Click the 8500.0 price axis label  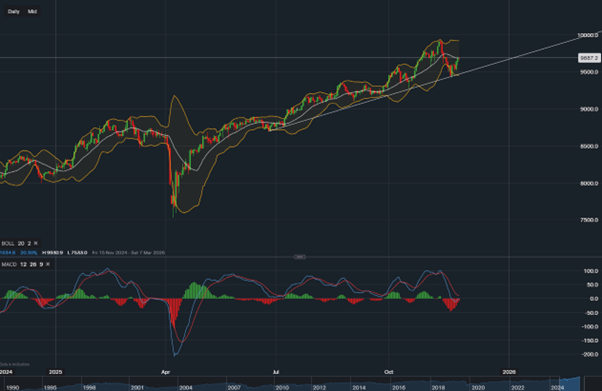[589, 146]
